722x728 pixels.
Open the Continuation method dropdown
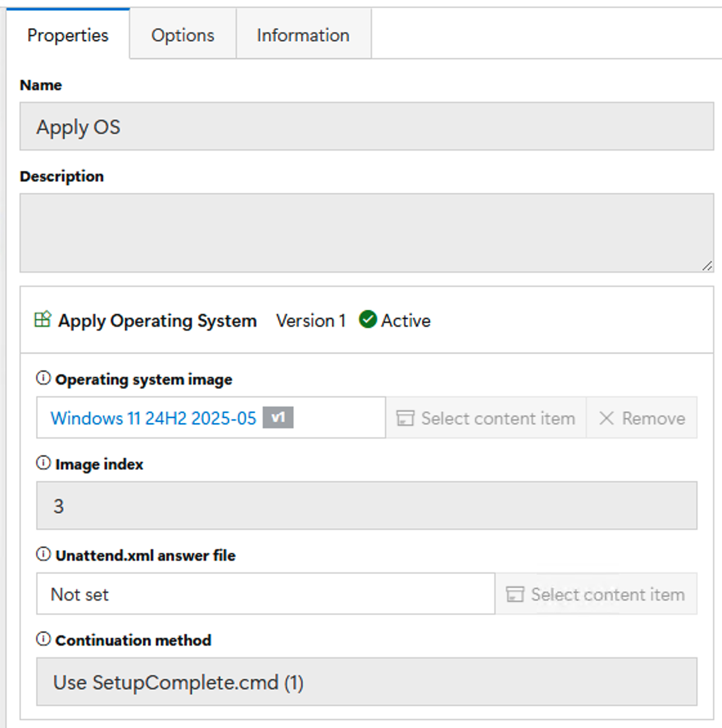click(x=366, y=682)
